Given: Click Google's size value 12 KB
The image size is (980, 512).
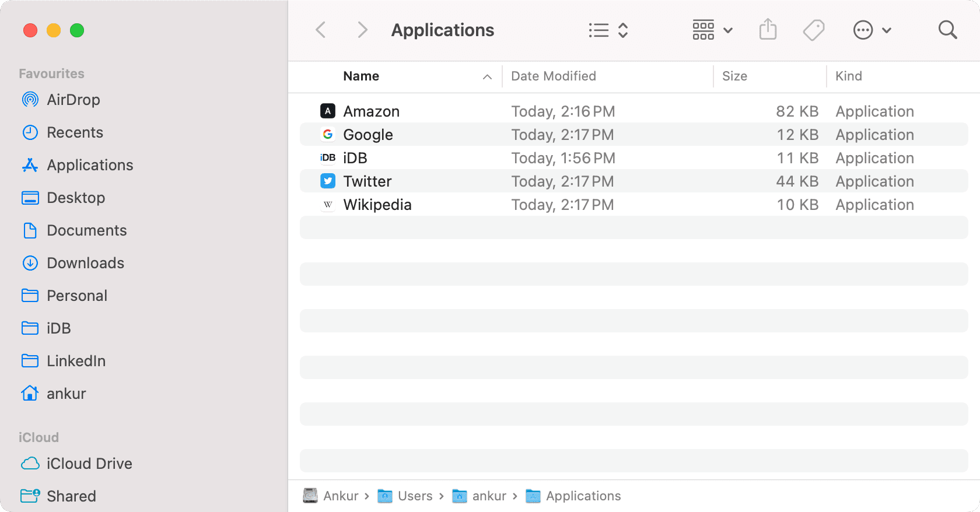Looking at the screenshot, I should (x=797, y=135).
